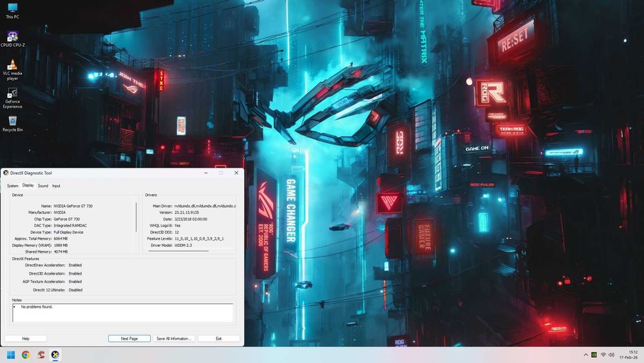The height and width of the screenshot is (363, 644).
Task: Select the VLC media player desktop icon
Action: 12,70
